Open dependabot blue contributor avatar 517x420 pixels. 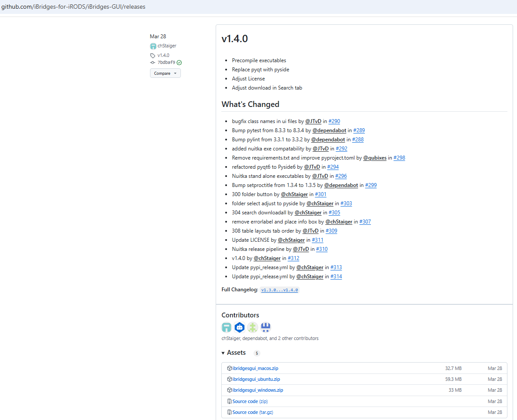point(240,327)
